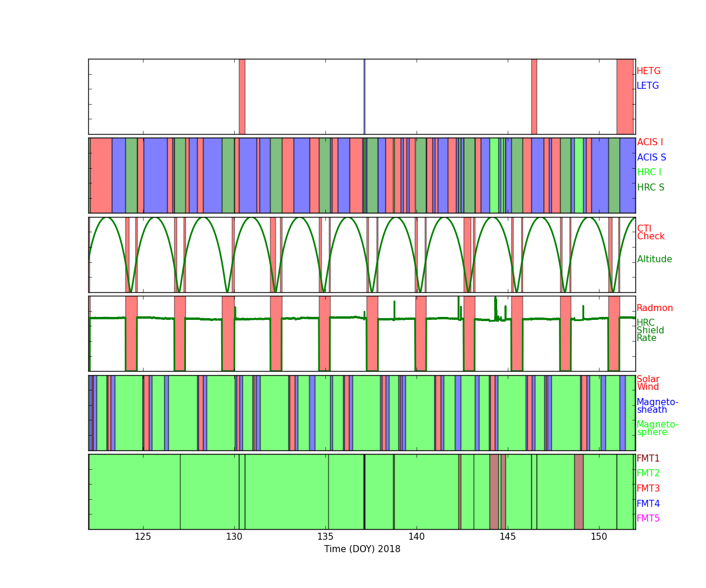This screenshot has height=588, width=706.
Task: Select the FMT5 legend label
Action: point(648,519)
